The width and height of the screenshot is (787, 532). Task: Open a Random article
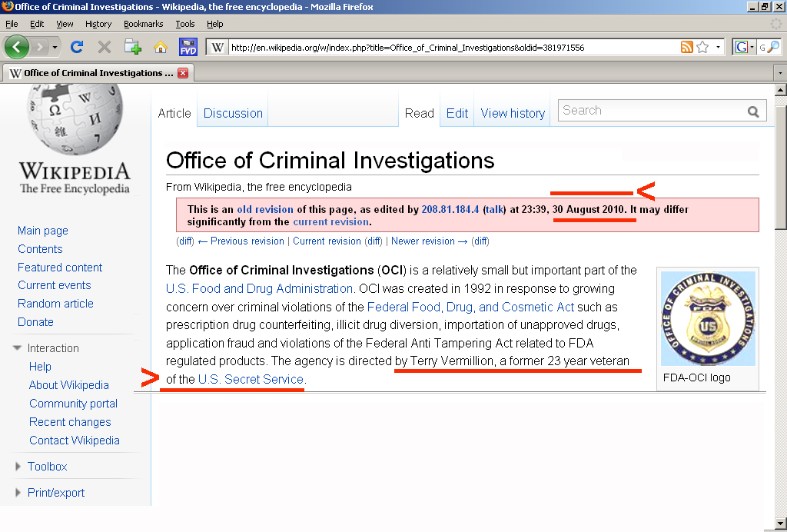coord(55,304)
